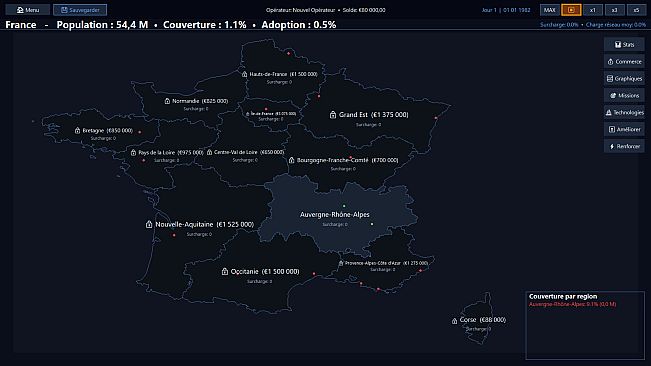Open the Graphiques panel
The height and width of the screenshot is (366, 651).
click(624, 78)
